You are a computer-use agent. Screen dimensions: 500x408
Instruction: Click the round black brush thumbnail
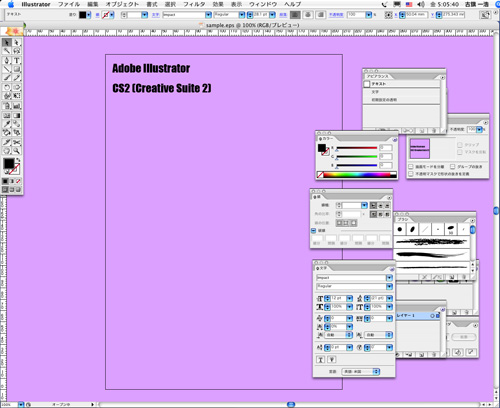[400, 229]
